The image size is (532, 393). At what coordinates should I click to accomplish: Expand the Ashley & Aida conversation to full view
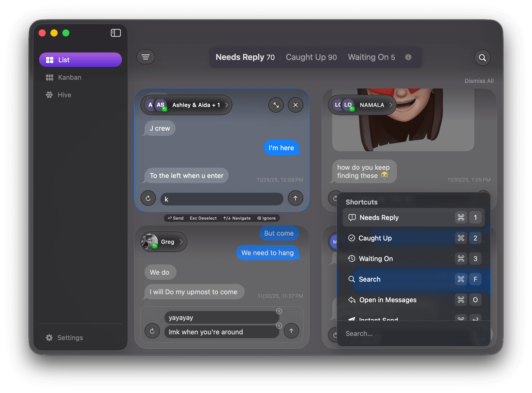(x=276, y=105)
